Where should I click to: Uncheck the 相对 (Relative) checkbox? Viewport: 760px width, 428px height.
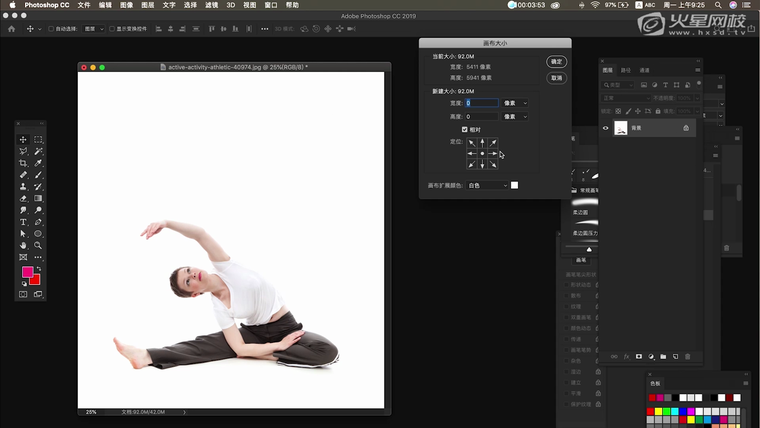click(x=465, y=130)
